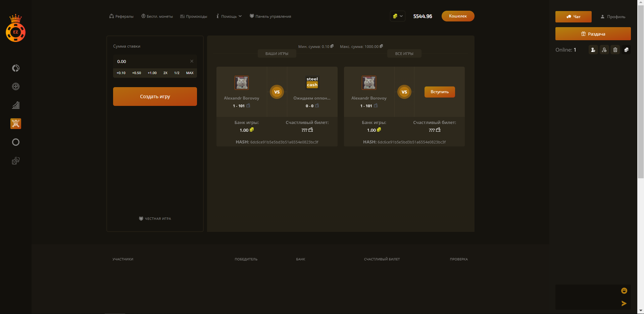Click the coin stack icon beside Online
Viewport: 644px width, 314px height.
tap(626, 50)
